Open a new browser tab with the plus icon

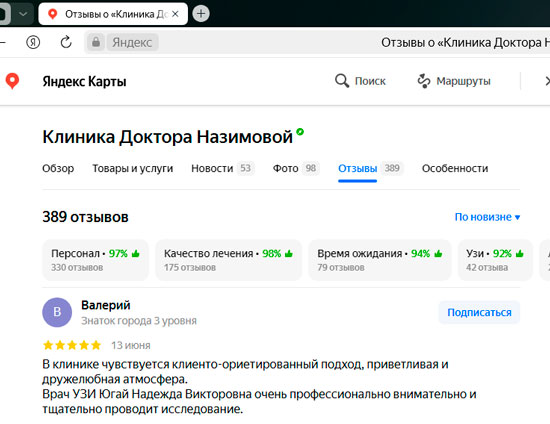pyautogui.click(x=201, y=14)
